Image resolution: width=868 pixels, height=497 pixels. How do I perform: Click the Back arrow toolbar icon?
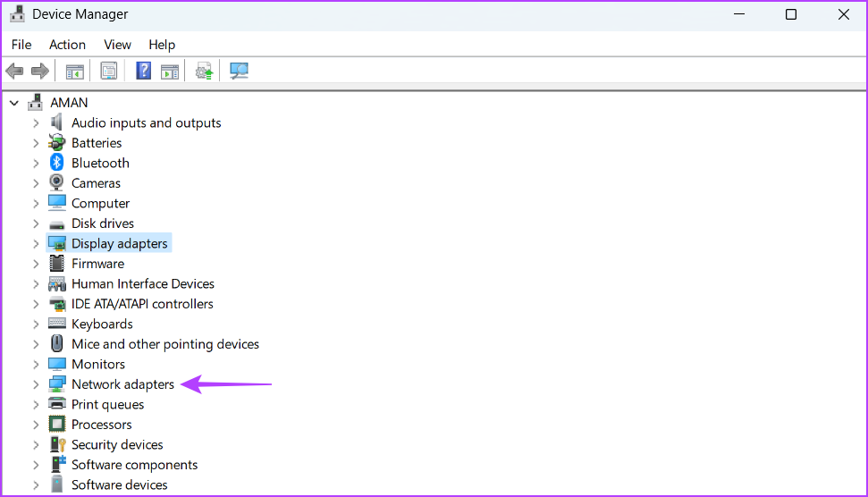pos(14,71)
